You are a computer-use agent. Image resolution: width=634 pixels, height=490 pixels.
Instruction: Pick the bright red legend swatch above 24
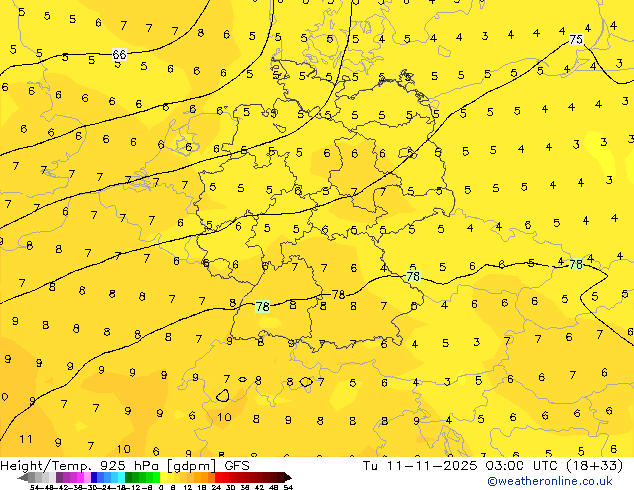[x=218, y=478]
